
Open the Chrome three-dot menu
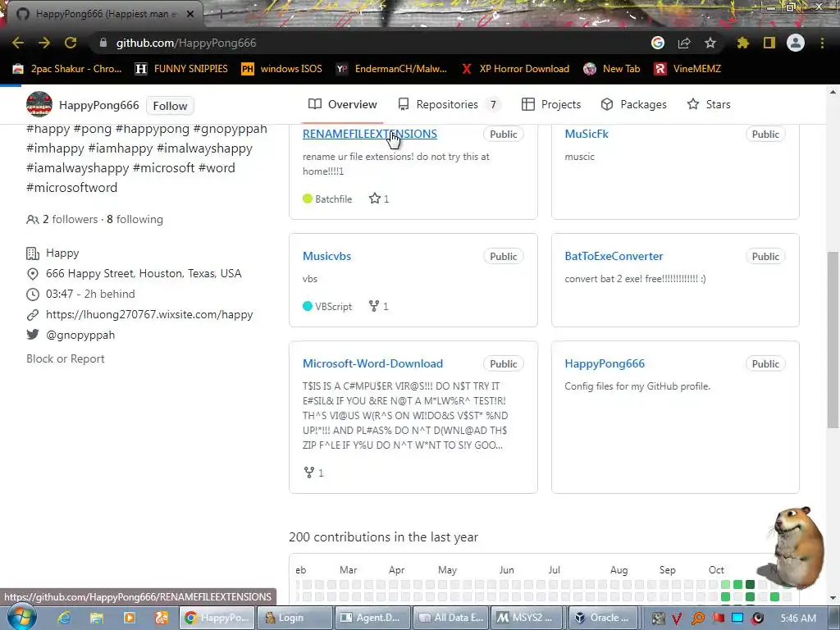point(822,43)
